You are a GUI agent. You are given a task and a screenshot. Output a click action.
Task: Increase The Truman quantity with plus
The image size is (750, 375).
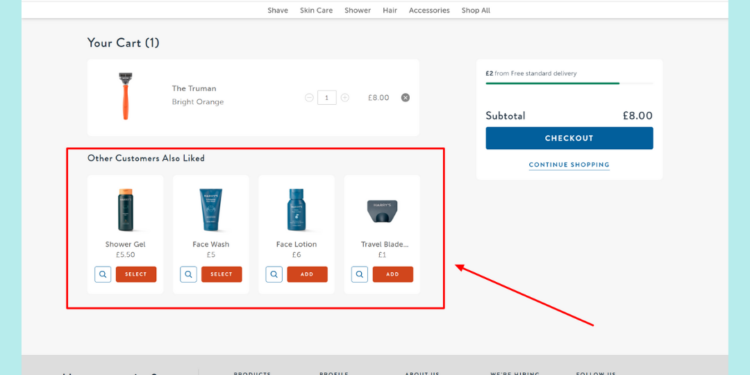click(x=345, y=98)
